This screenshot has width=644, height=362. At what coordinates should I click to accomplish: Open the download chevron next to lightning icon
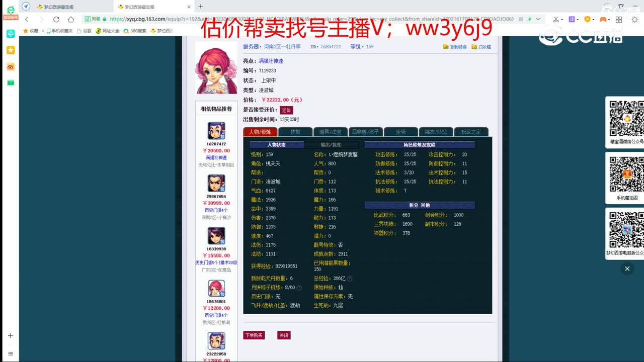[538, 19]
